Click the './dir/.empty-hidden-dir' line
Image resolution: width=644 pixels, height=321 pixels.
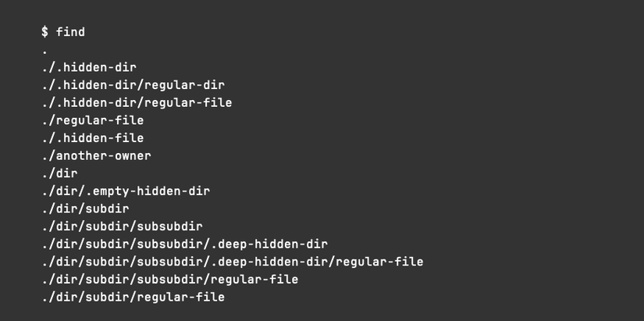coord(126,191)
